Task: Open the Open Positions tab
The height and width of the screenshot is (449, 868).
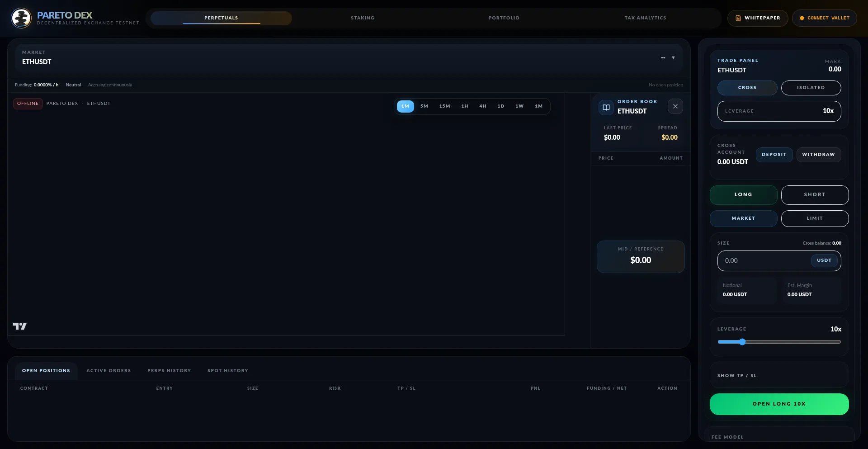Action: pos(46,371)
